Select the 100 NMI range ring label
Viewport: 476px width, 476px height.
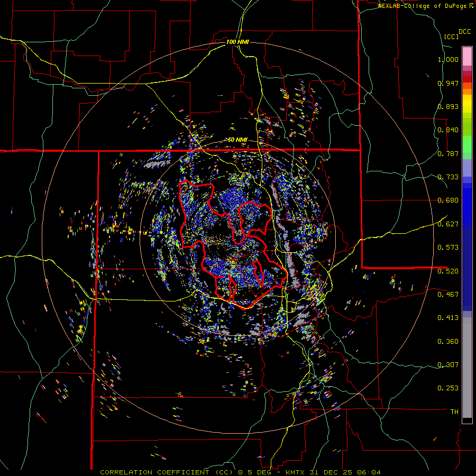pyautogui.click(x=237, y=42)
